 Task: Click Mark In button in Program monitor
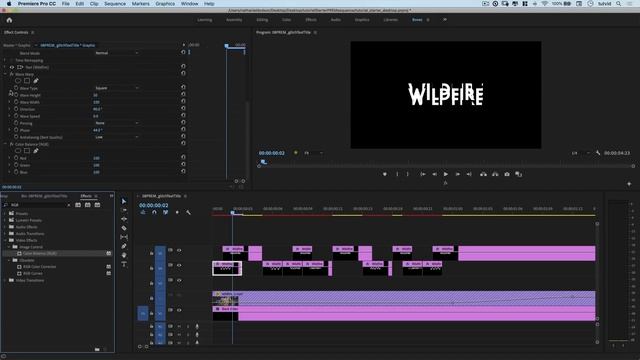click(397, 174)
